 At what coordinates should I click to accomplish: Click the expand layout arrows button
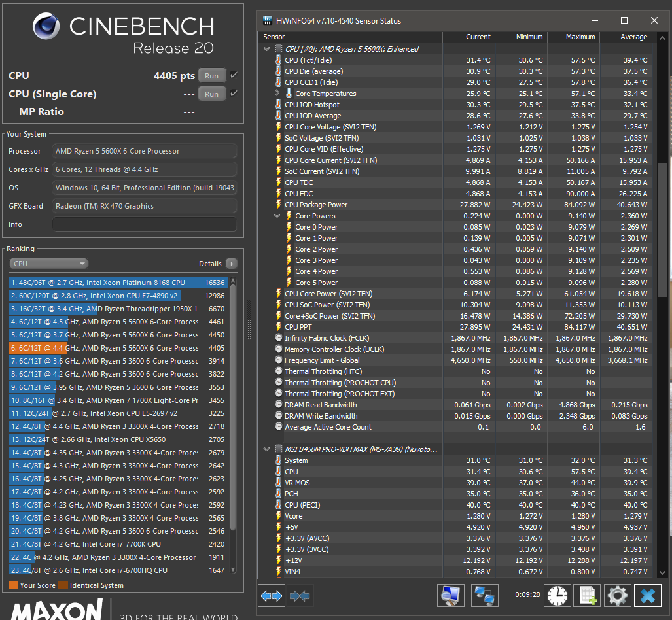(272, 596)
